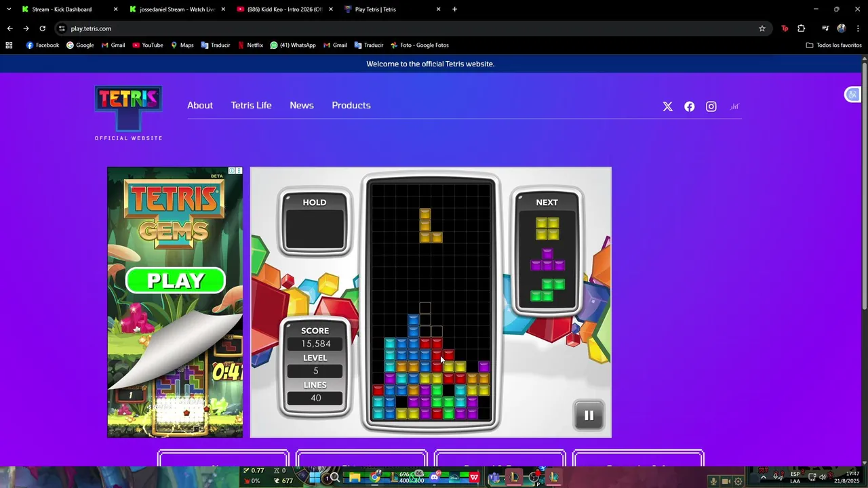
Task: Click the HOLD piece box
Action: (x=315, y=222)
